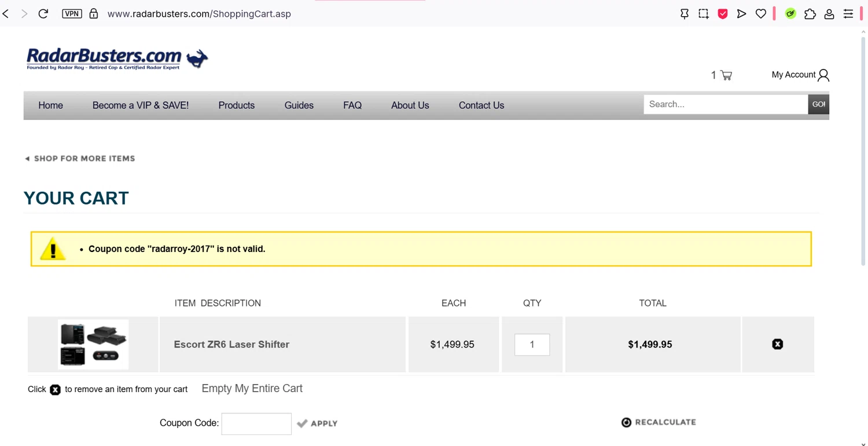Click the QTY column header

(532, 303)
